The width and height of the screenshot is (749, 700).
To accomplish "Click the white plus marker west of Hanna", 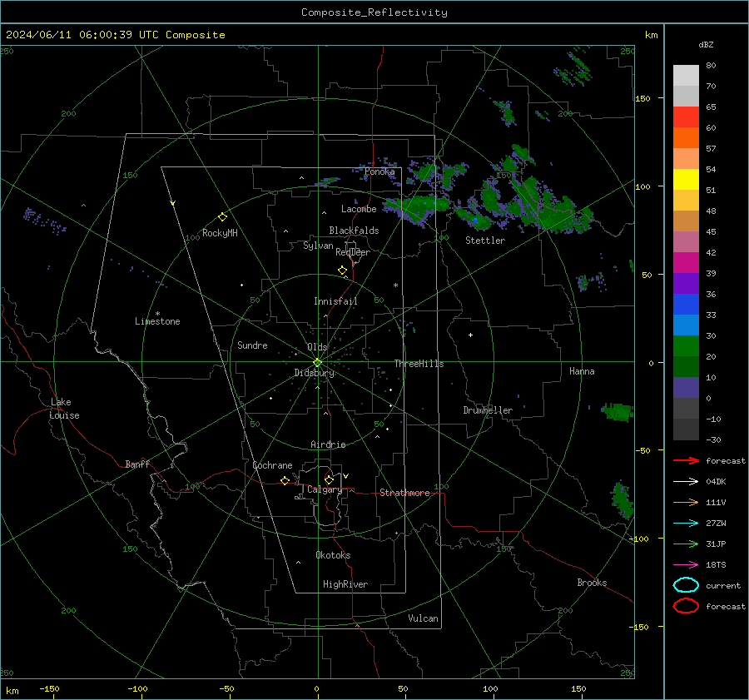I will coord(470,335).
